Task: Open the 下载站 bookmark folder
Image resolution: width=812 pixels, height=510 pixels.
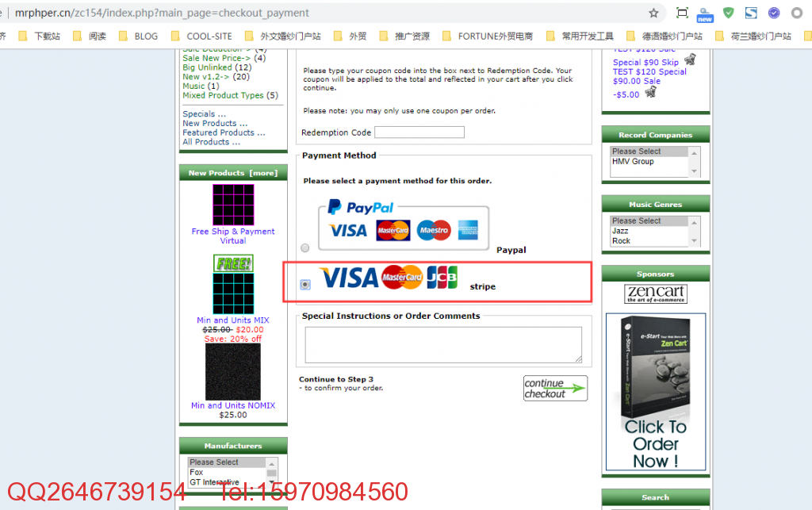Action: [40, 36]
